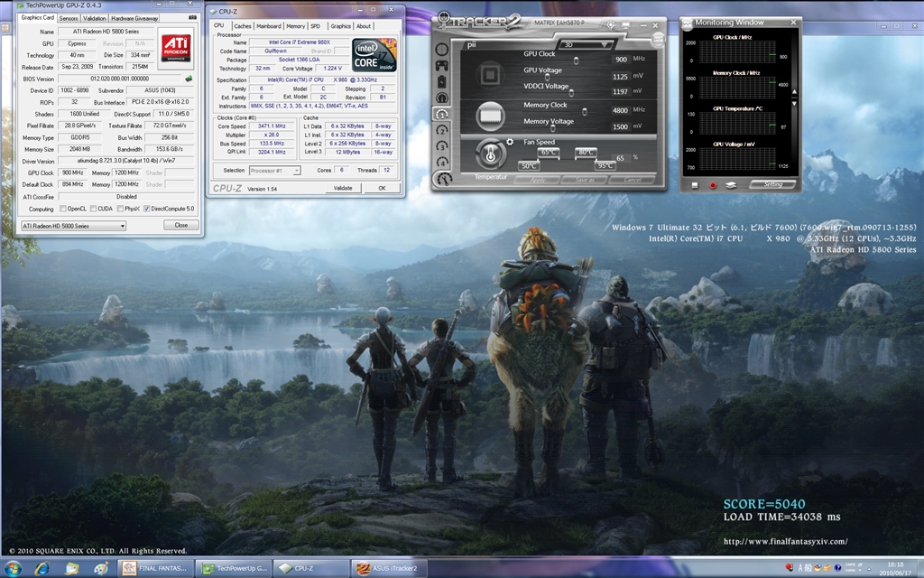Click the layers icon in Monitoring Window

point(731,184)
